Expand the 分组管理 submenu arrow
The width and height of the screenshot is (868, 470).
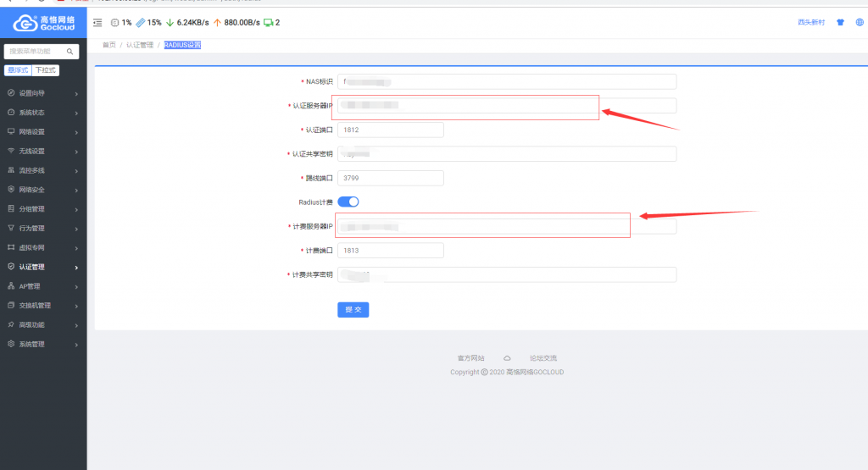pos(76,209)
